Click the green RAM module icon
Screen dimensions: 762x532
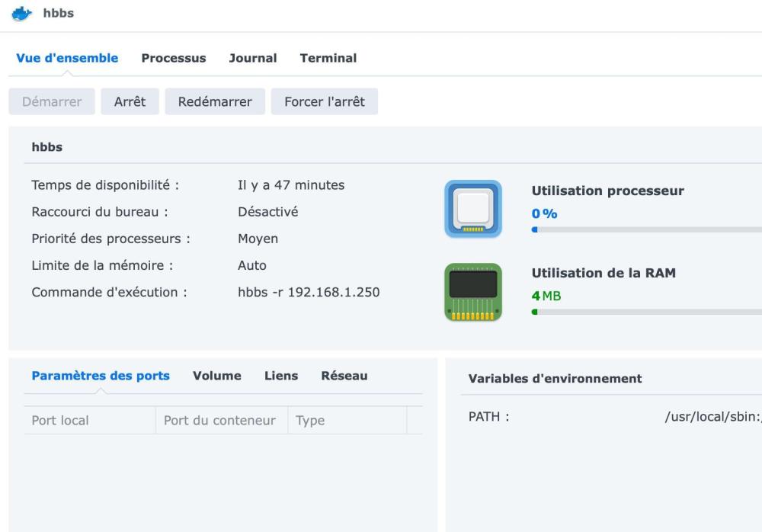(473, 292)
